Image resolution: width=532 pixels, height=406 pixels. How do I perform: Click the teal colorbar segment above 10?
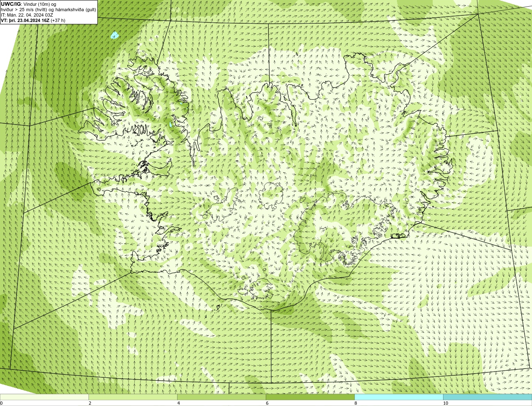488,397
